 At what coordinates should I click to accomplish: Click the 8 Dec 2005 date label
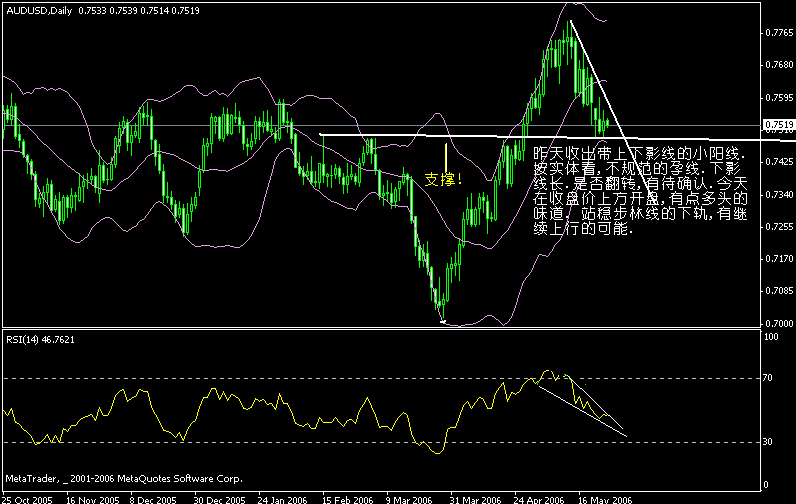point(153,500)
